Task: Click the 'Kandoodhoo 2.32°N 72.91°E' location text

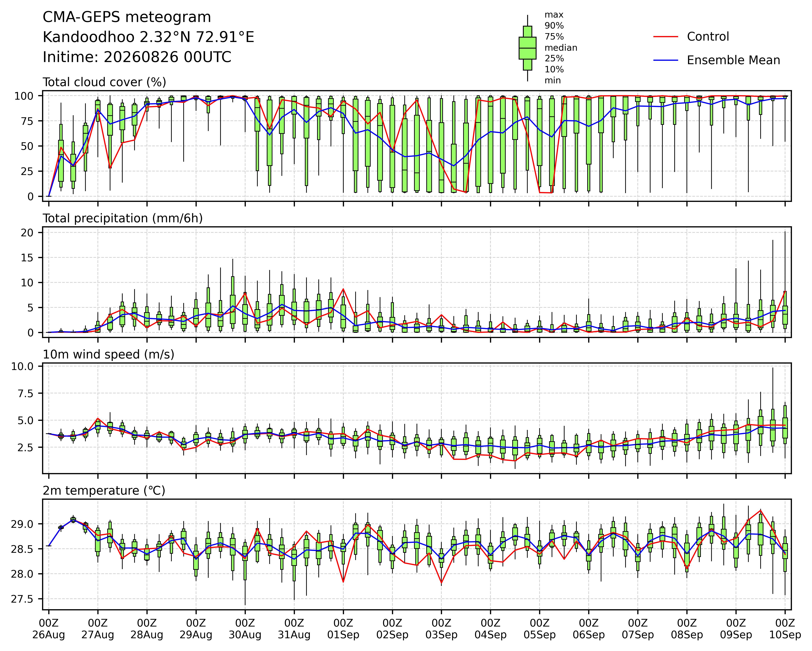Action: point(148,37)
